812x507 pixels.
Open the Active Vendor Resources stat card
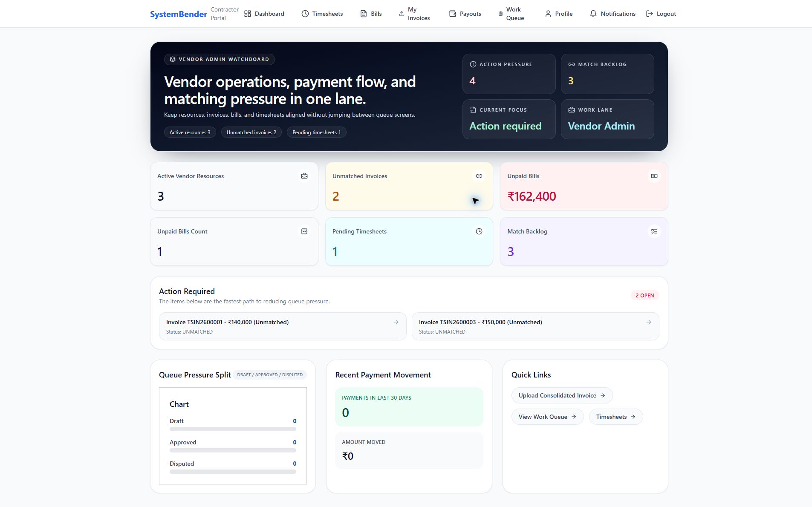(234, 186)
